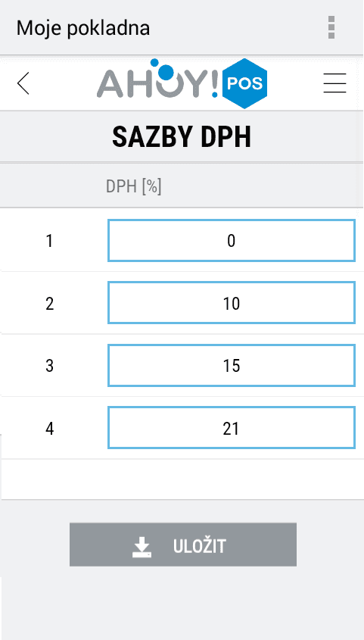Select row number 1 label
Image resolution: width=364 pixels, height=640 pixels.
click(x=49, y=241)
